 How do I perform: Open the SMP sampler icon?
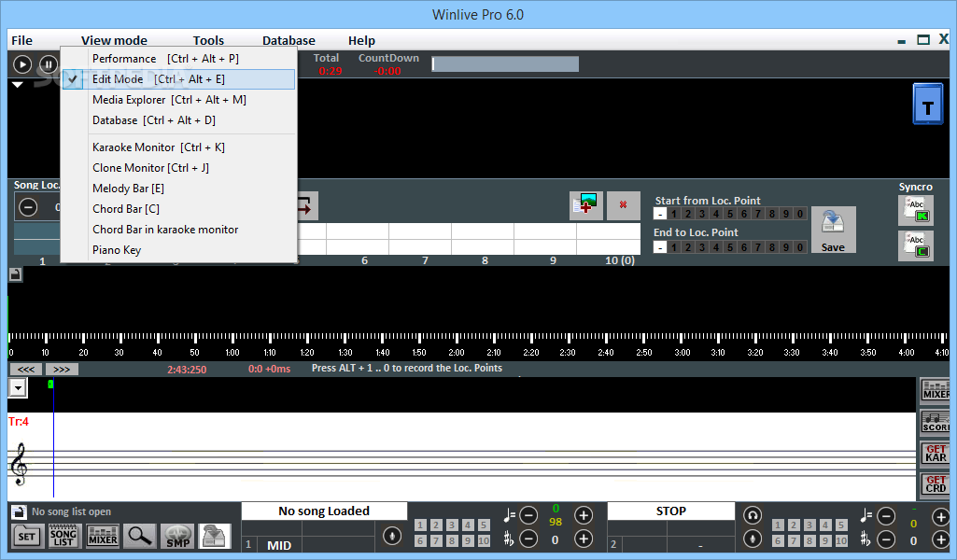point(177,537)
